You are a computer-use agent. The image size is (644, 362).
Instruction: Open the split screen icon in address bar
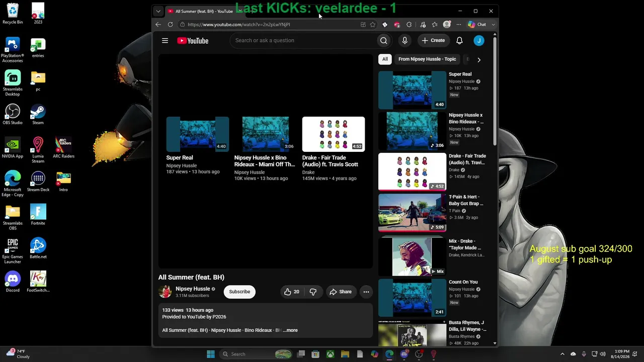(x=363, y=25)
